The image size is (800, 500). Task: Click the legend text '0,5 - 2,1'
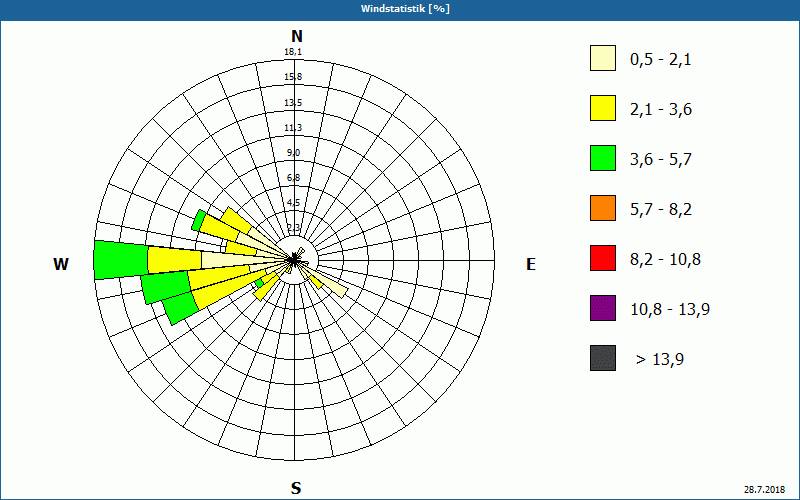point(661,60)
